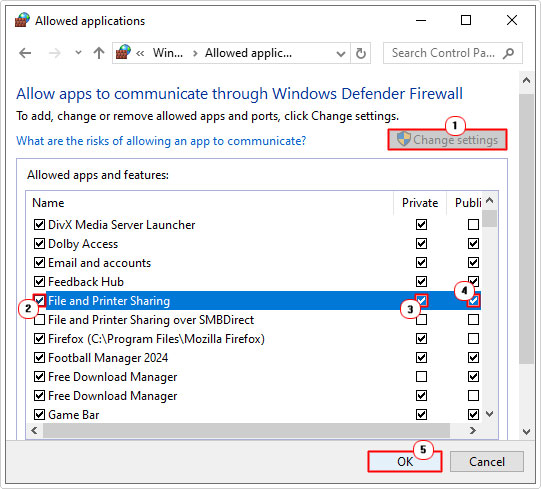Select the Game Bar row text

[74, 415]
